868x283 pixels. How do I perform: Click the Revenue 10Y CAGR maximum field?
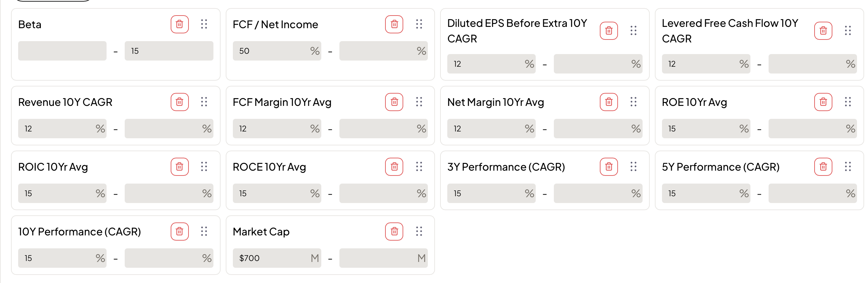pos(164,128)
